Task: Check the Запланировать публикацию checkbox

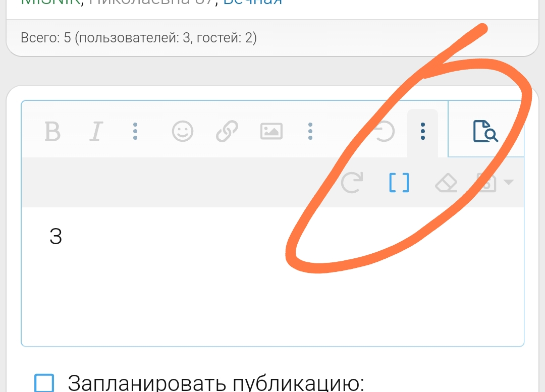Action: (x=44, y=383)
